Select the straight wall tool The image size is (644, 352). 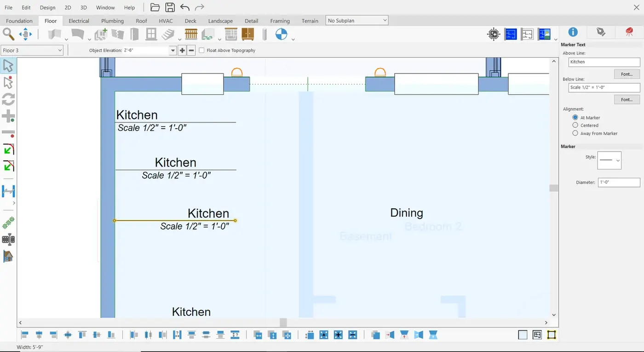pyautogui.click(x=55, y=34)
